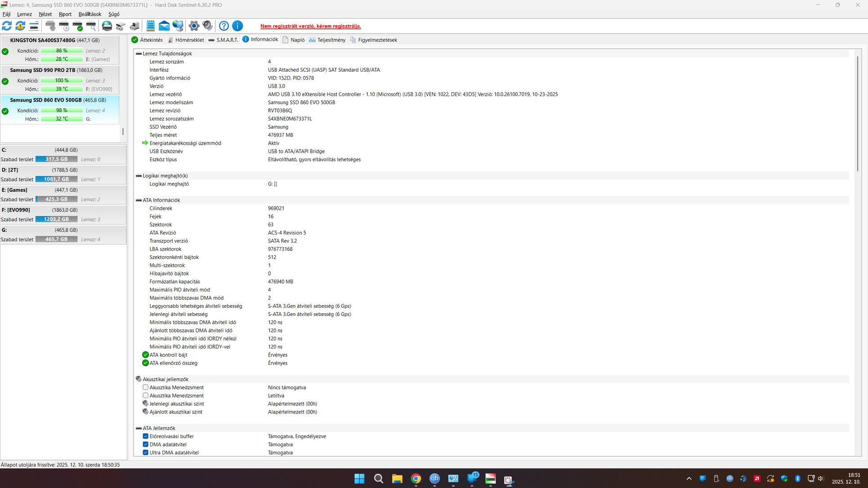
Task: Open settings via the gear toolbar icon
Action: click(194, 26)
